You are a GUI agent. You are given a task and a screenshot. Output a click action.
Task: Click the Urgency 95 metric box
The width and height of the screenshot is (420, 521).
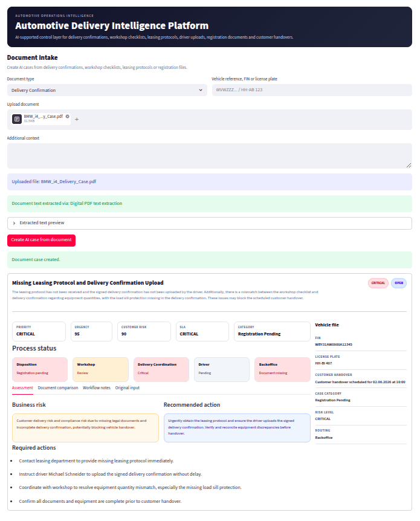91,331
